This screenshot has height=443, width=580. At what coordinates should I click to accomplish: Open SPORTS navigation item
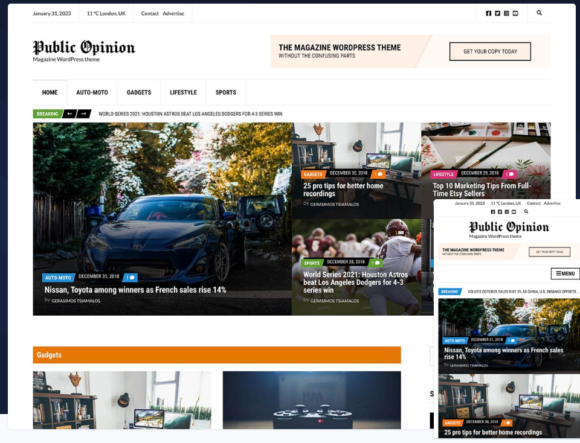(226, 92)
